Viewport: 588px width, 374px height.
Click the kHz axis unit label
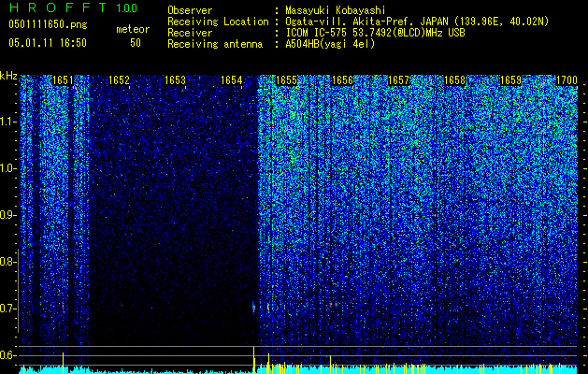(8, 76)
